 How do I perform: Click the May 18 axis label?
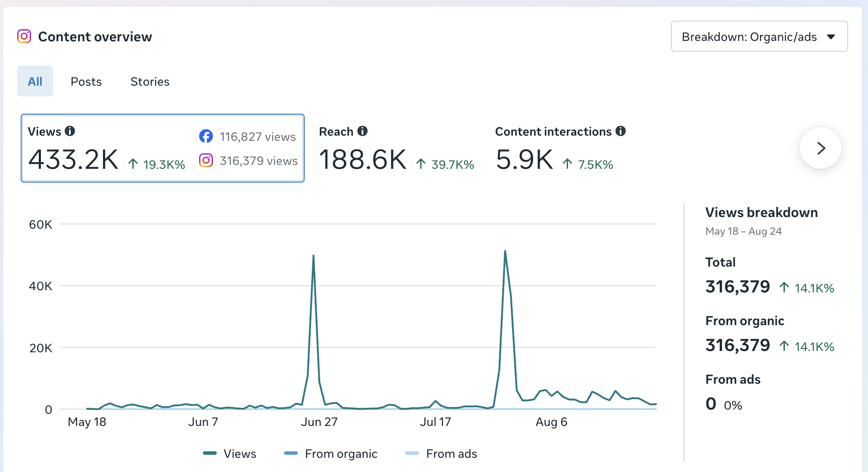click(87, 422)
